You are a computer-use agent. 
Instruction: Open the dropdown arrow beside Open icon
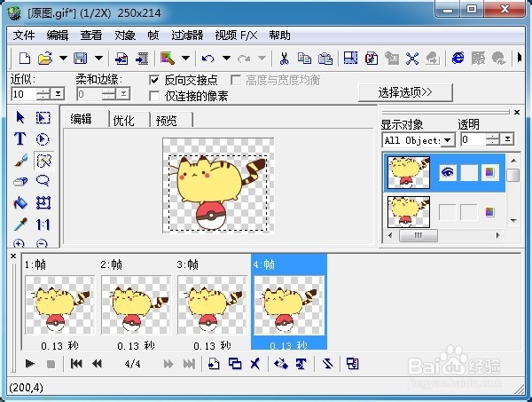pyautogui.click(x=64, y=58)
